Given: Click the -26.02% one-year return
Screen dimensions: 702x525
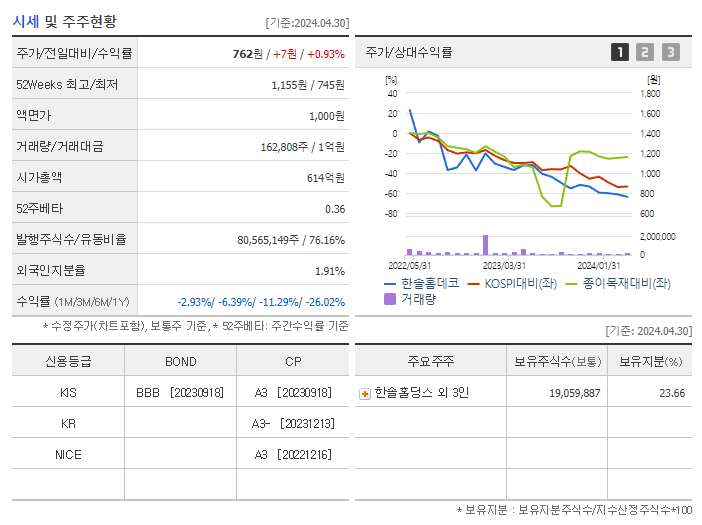Looking at the screenshot, I should [325, 302].
